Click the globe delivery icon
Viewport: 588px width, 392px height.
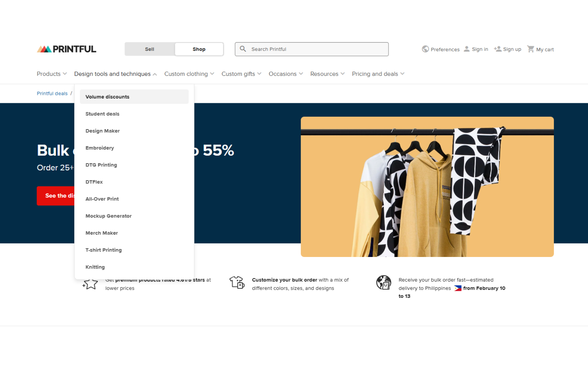pyautogui.click(x=384, y=282)
